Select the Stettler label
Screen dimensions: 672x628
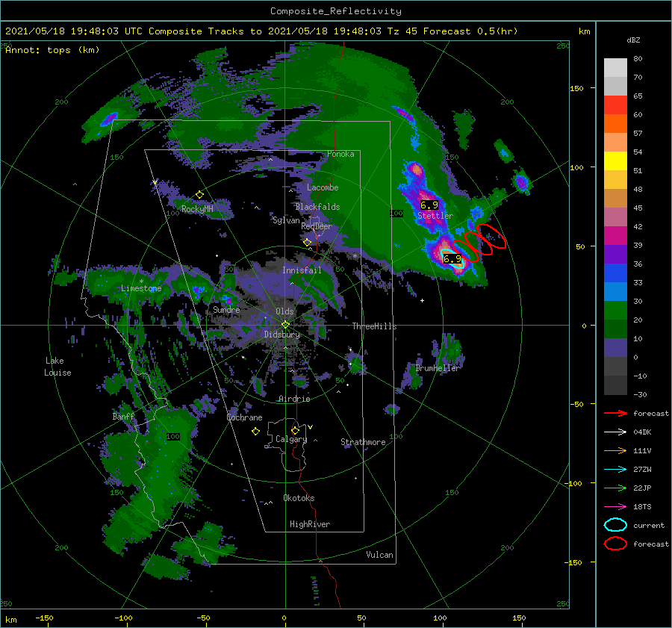pyautogui.click(x=435, y=216)
